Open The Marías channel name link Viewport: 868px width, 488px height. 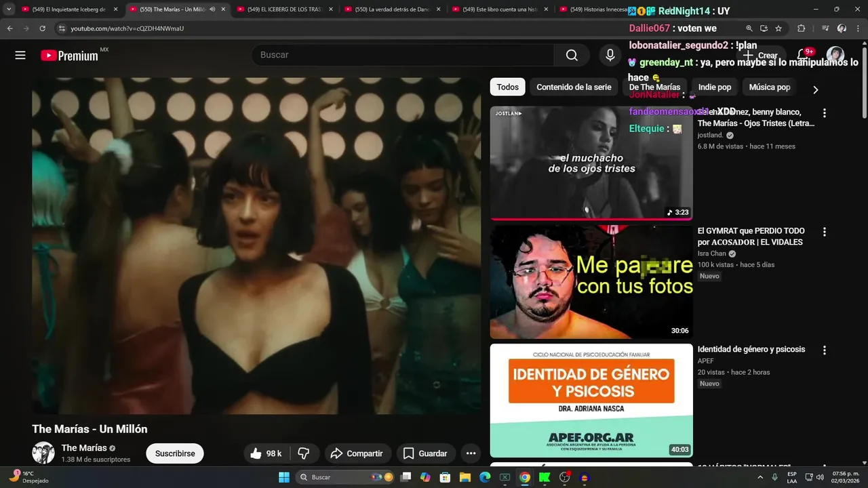pos(84,448)
